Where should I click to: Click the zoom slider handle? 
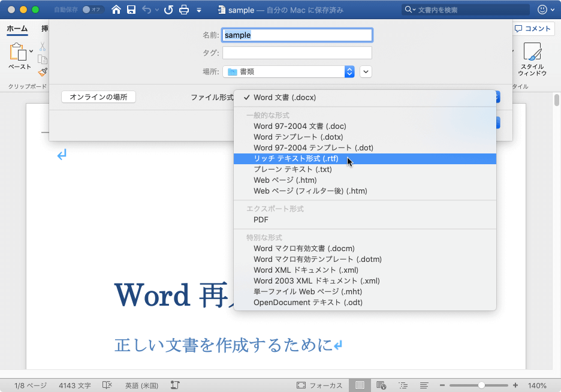481,385
